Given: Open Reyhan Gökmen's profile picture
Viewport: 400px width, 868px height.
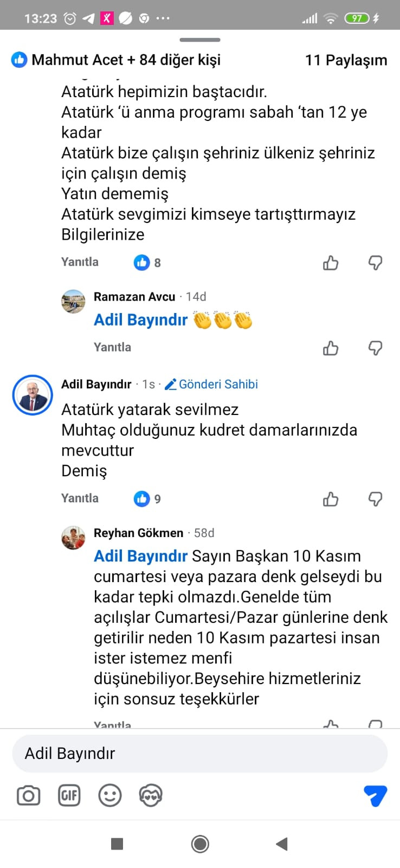Looking at the screenshot, I should click(x=73, y=538).
